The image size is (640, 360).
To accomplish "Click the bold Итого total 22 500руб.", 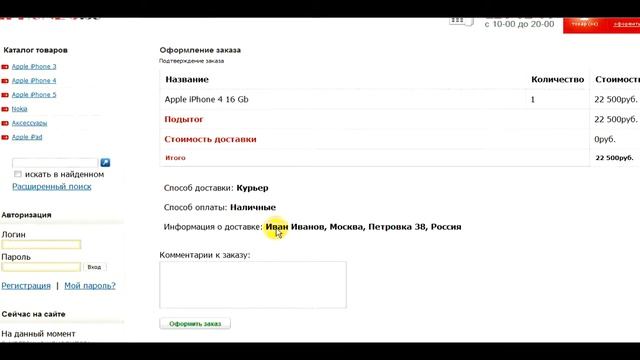I will 615,158.
